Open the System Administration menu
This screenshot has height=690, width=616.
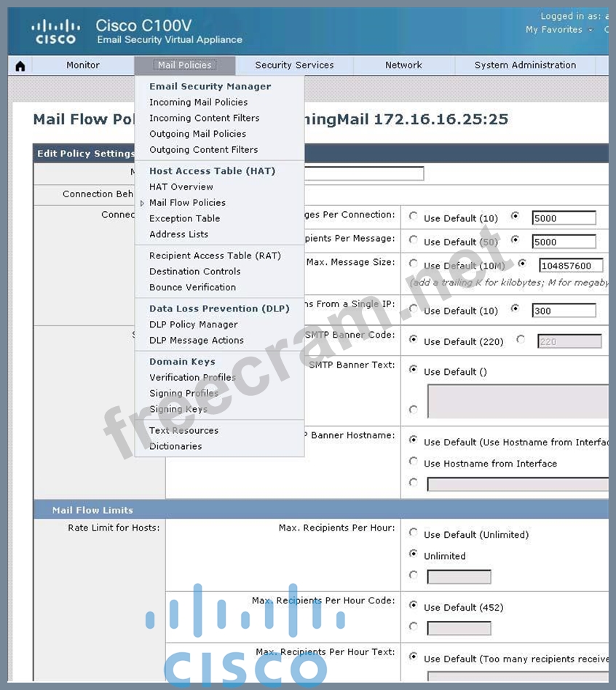pos(525,66)
